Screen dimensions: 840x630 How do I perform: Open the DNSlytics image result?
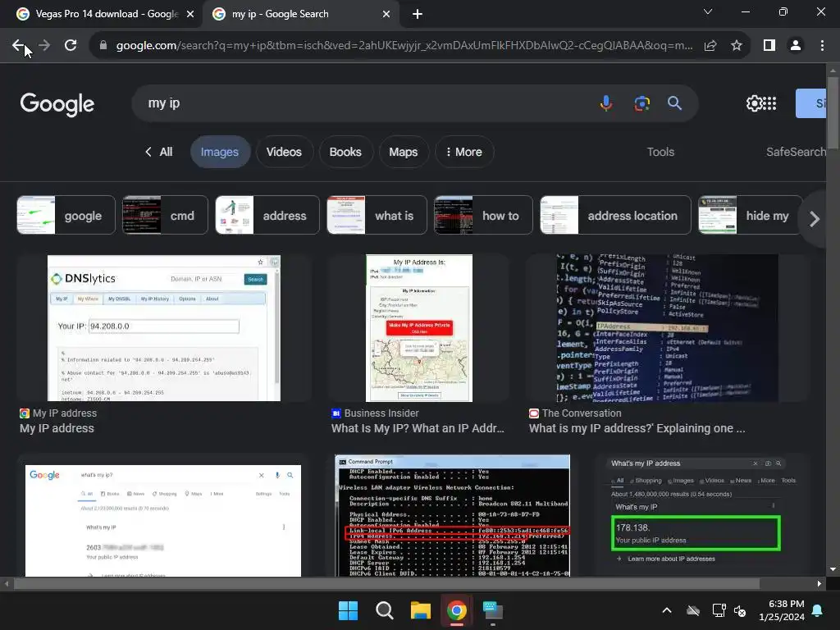point(164,328)
